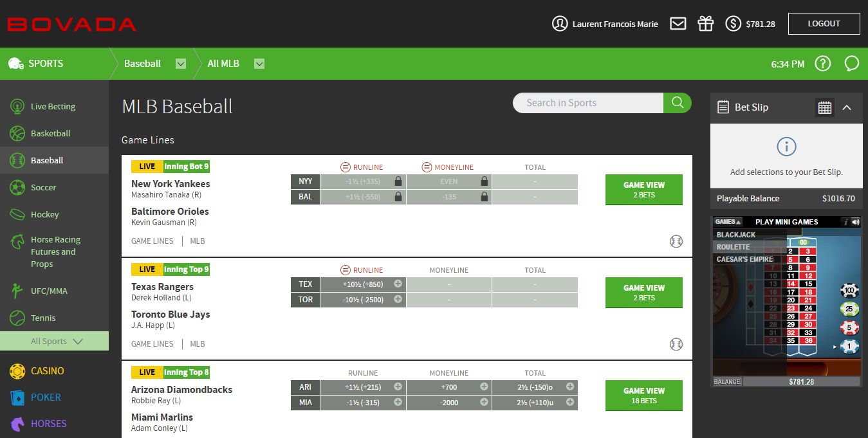Click Game View for Yankees vs Orioles
The width and height of the screenshot is (868, 438).
point(644,190)
